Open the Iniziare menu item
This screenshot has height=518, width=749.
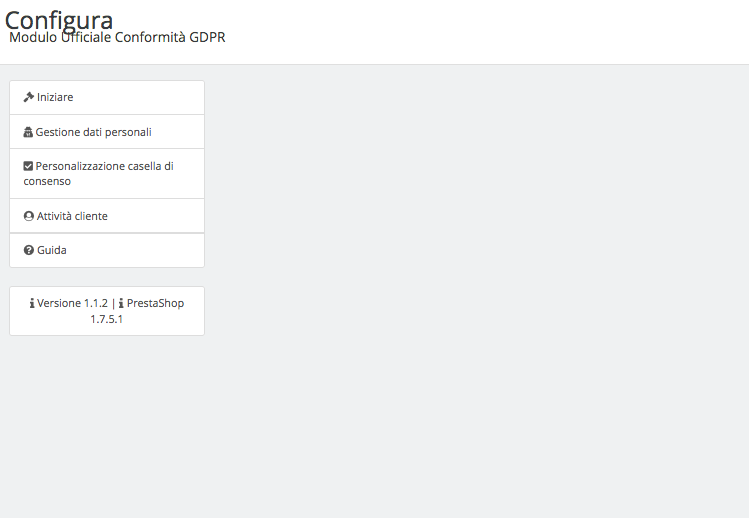(107, 97)
